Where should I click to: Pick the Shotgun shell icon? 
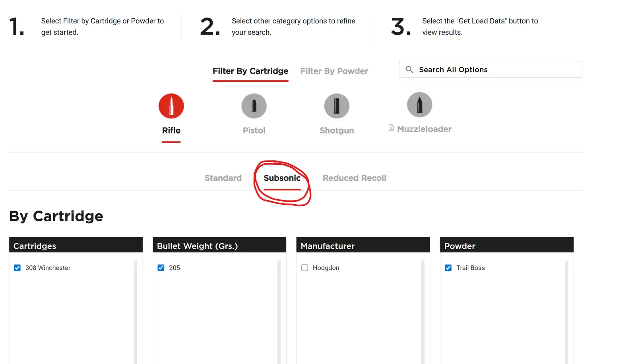click(x=337, y=106)
